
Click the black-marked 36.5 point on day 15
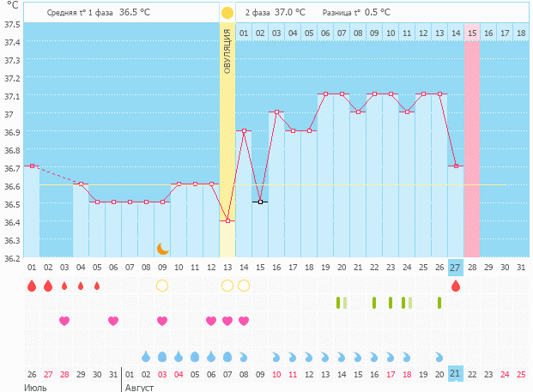[x=260, y=202]
